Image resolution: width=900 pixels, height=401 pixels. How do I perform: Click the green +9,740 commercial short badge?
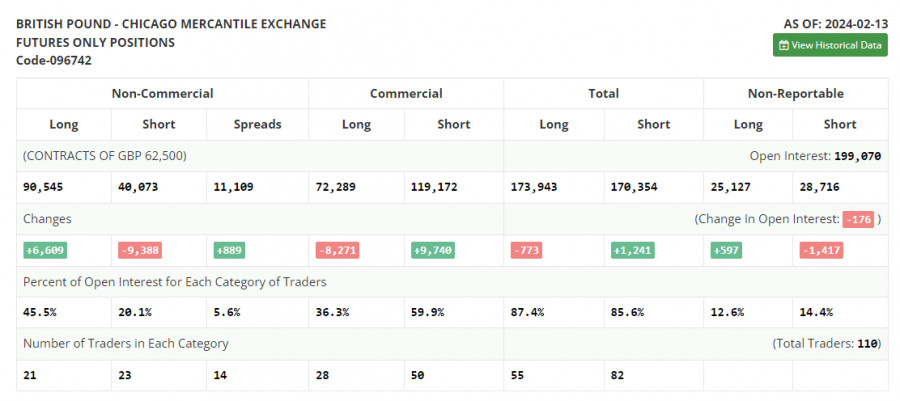click(x=434, y=250)
